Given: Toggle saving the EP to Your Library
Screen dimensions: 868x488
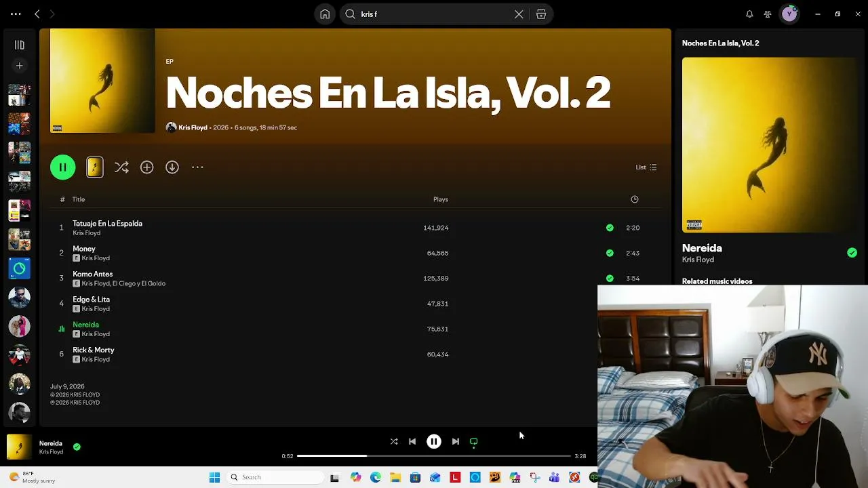Looking at the screenshot, I should (147, 167).
